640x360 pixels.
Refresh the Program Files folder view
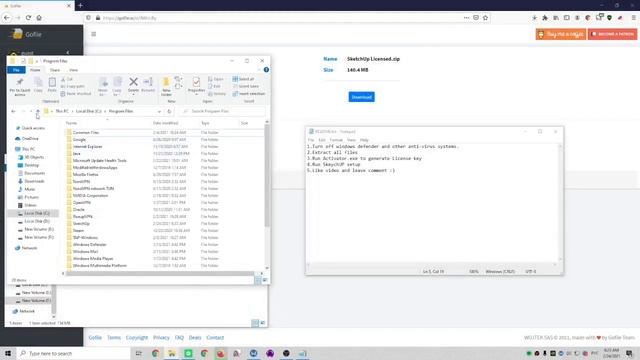tap(169, 111)
